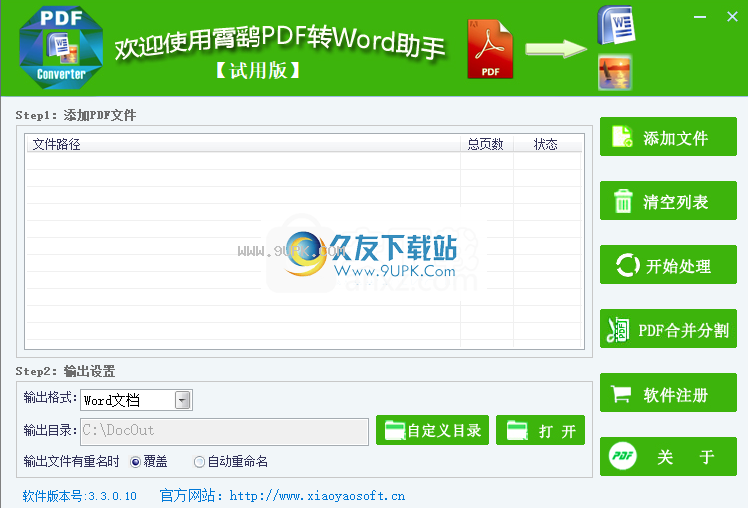Select the 覆盖 overwrite radio option
Screen dimensions: 748x508
point(135,462)
